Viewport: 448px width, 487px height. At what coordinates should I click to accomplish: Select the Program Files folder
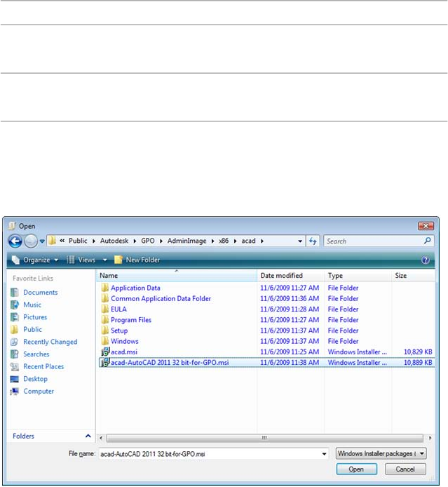pyautogui.click(x=131, y=320)
